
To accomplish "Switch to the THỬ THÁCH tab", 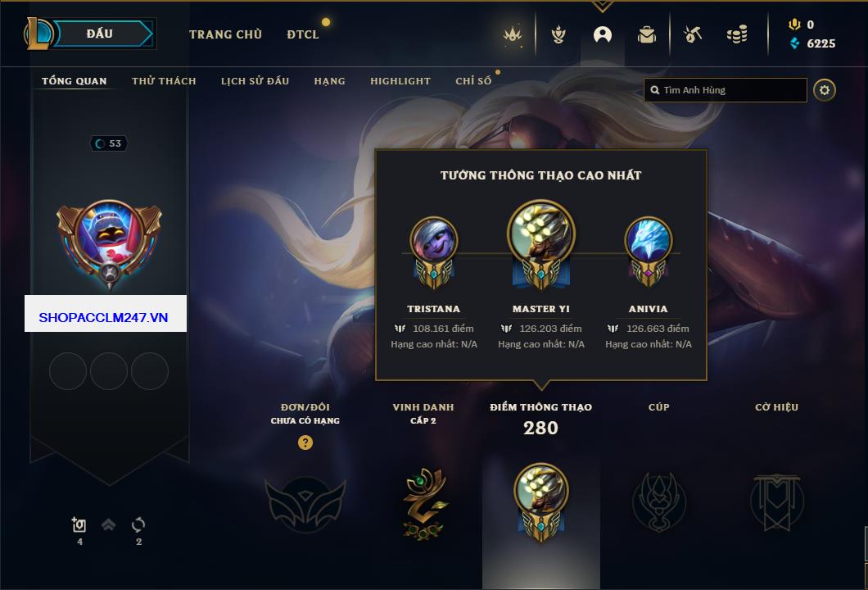I will [164, 81].
